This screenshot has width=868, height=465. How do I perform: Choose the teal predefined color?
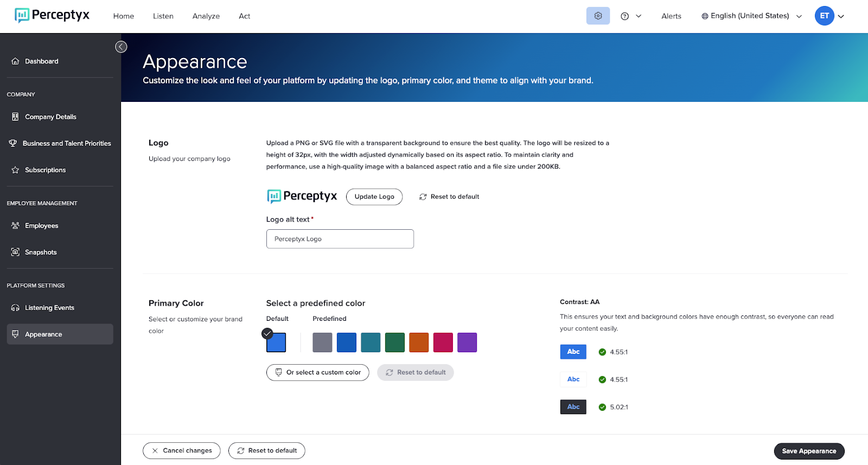tap(371, 343)
